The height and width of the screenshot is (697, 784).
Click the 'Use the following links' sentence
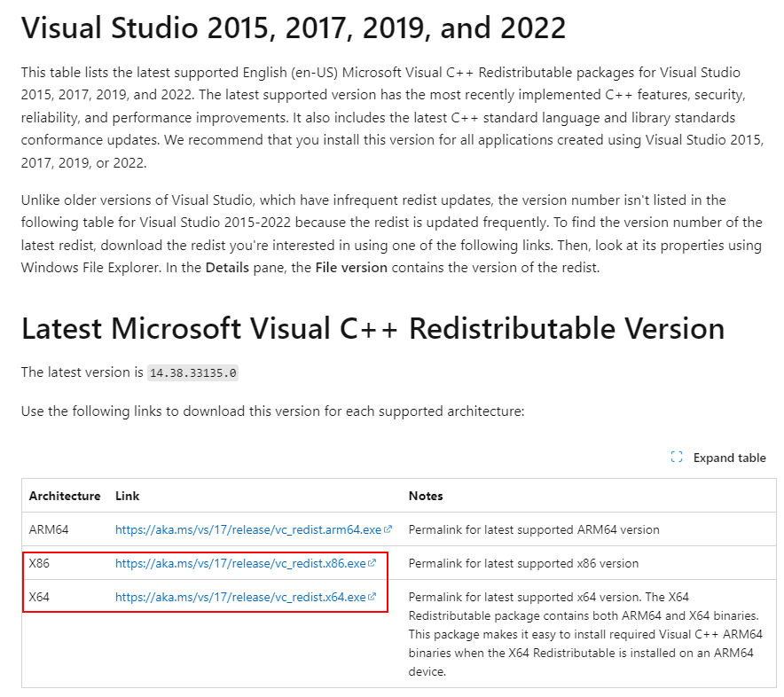point(272,411)
